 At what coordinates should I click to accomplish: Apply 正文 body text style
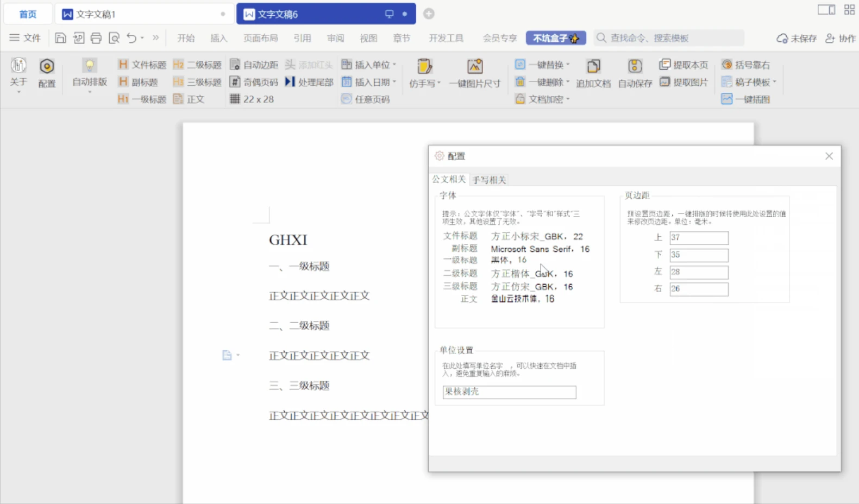click(x=189, y=99)
